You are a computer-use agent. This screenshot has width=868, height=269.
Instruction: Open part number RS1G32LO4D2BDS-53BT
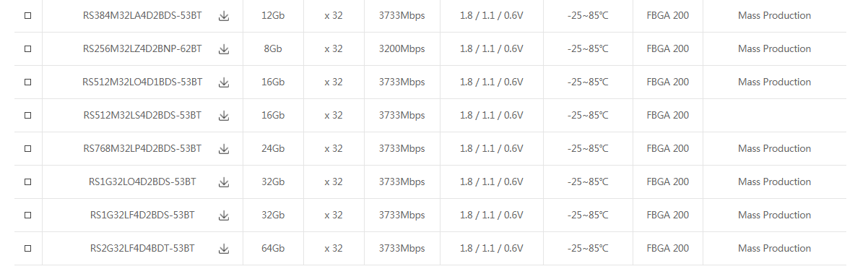pyautogui.click(x=142, y=182)
